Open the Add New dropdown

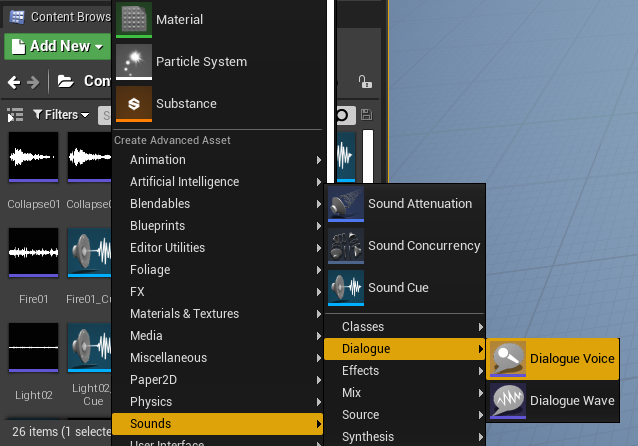[57, 46]
